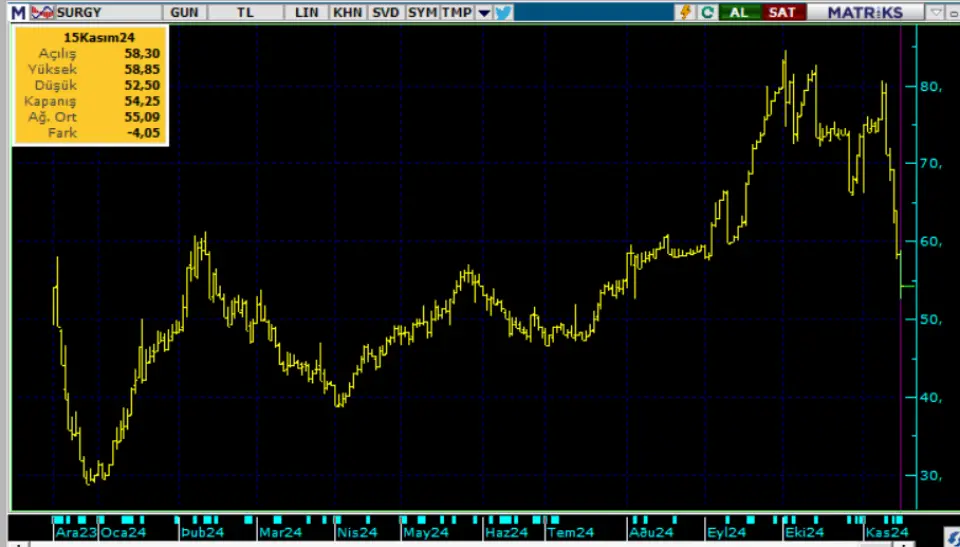The image size is (960, 547).
Task: Toggle the LIN linear scale option
Action: tap(307, 12)
